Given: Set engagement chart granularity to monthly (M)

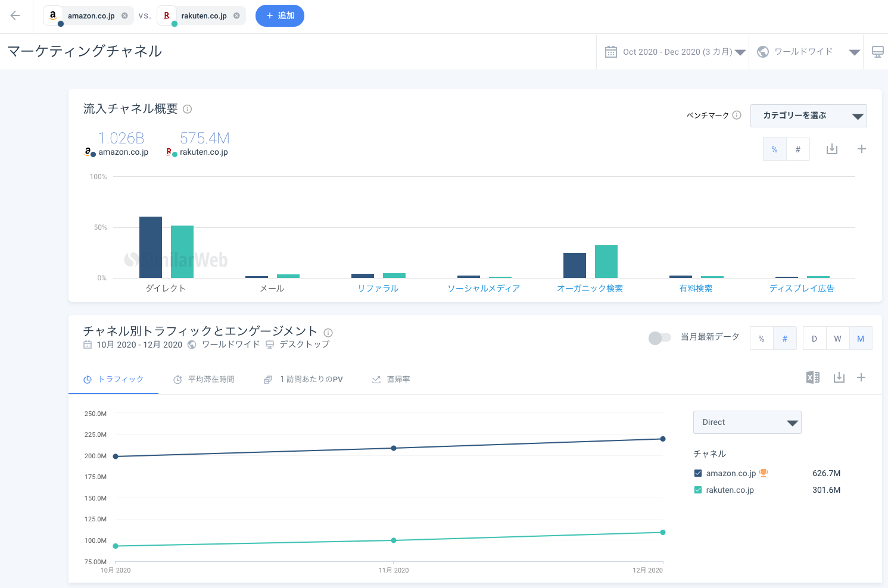Looking at the screenshot, I should [x=861, y=339].
